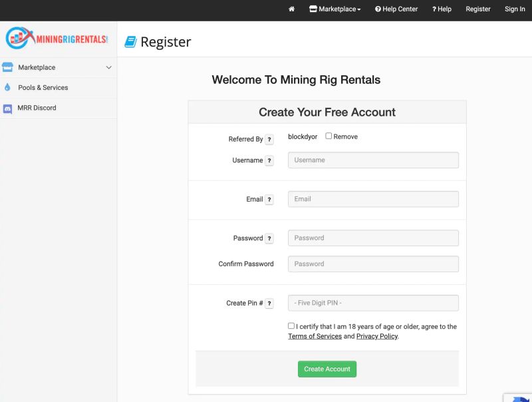The image size is (532, 402).
Task: Open Help Center from top navigation
Action: [x=396, y=9]
